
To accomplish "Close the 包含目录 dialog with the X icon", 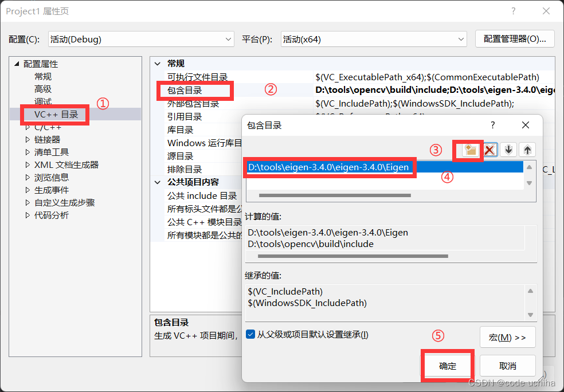I will 525,125.
